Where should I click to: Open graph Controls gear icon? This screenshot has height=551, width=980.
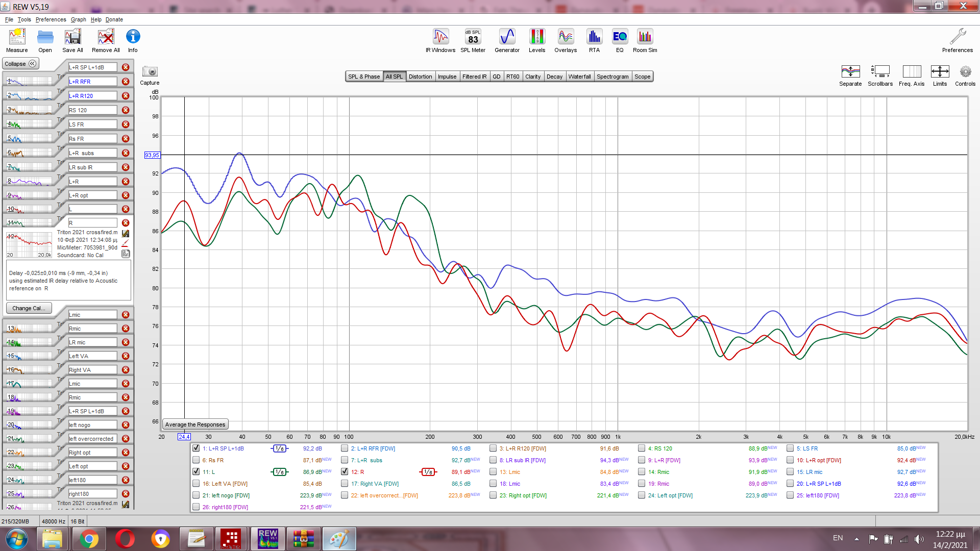(x=965, y=75)
